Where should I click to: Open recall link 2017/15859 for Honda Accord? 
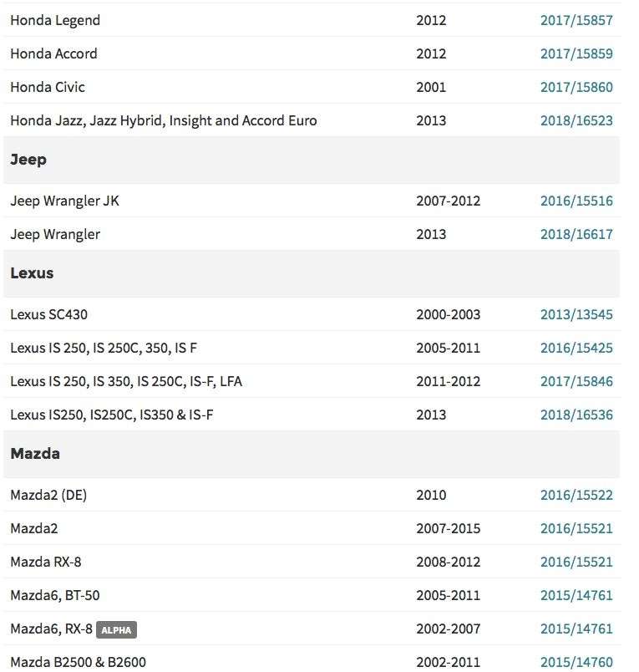tap(576, 53)
